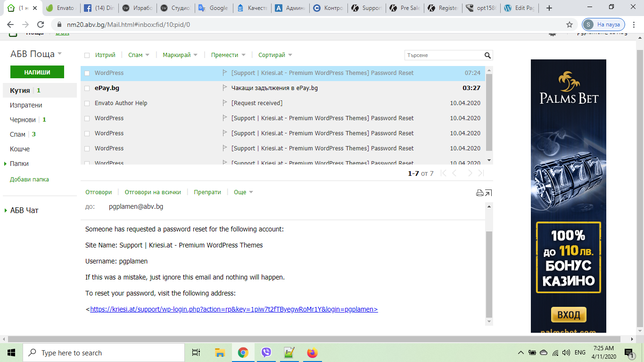Open Viber from taskbar
This screenshot has width=644, height=362.
[266, 353]
